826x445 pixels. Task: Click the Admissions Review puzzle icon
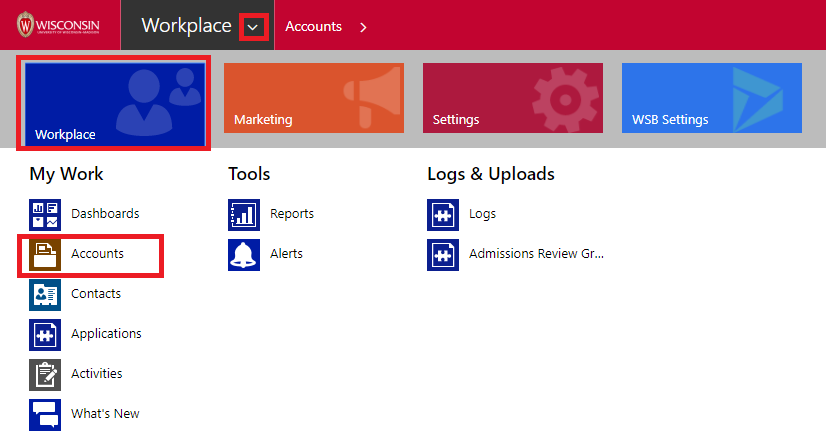pyautogui.click(x=443, y=254)
